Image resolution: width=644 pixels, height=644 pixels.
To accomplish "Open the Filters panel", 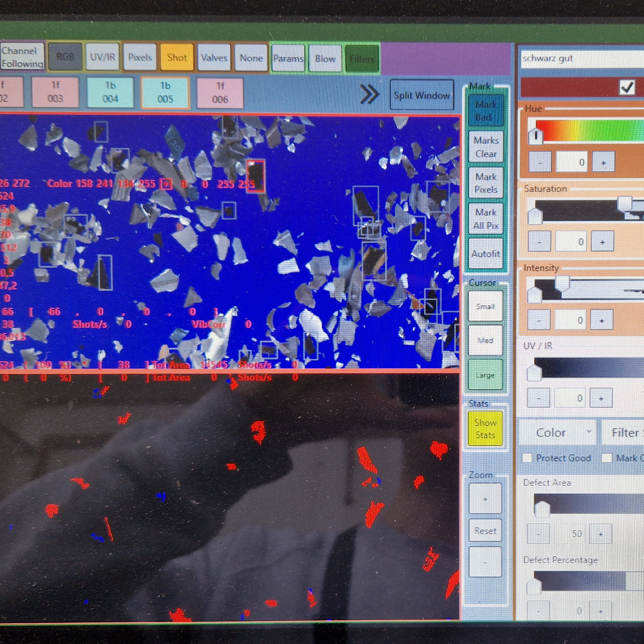I will 362,59.
